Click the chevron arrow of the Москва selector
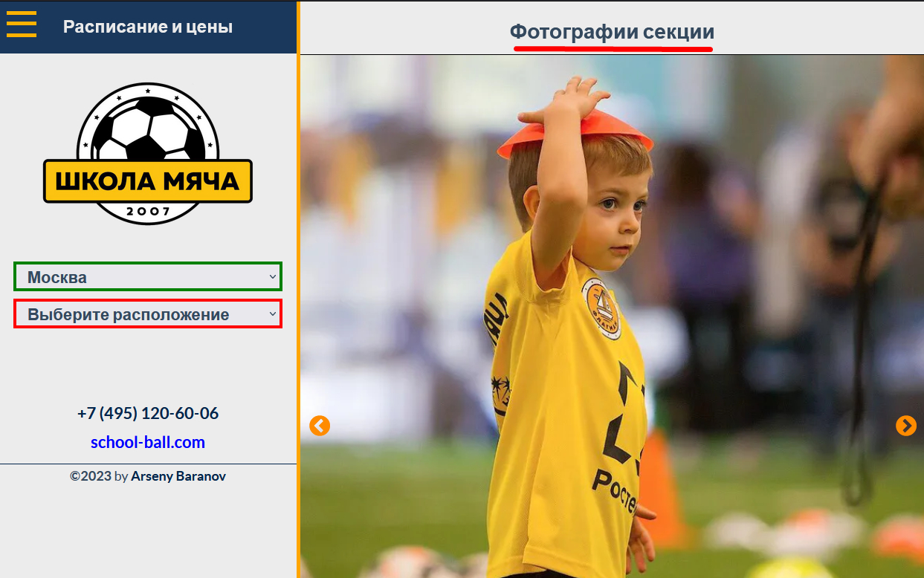 click(272, 276)
